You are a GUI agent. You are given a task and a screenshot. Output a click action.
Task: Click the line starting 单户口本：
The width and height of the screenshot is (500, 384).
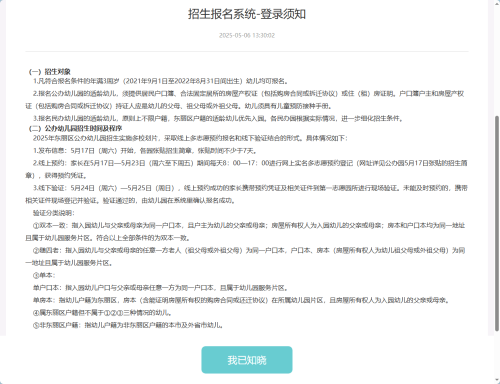[160, 288]
